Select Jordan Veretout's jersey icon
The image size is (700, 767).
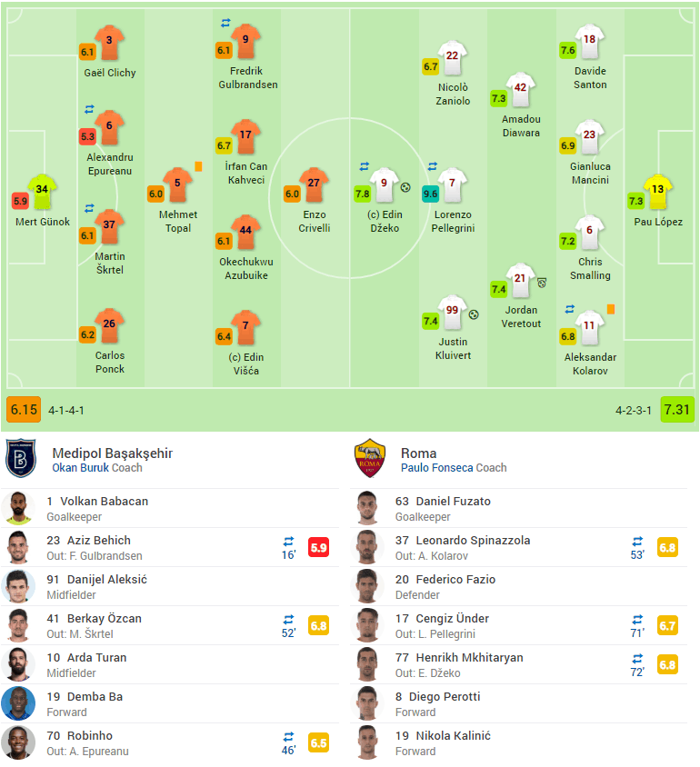[521, 281]
